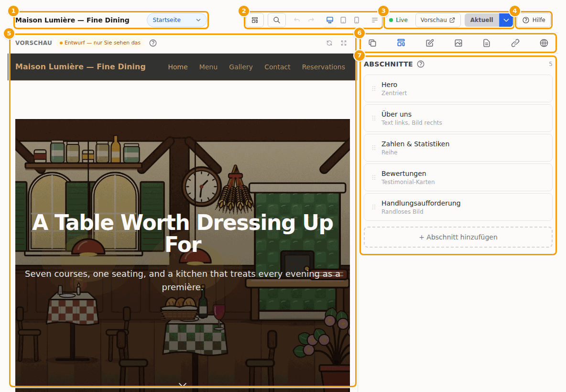This screenshot has width=566, height=392.
Task: Click the undo arrow icon
Action: pyautogui.click(x=297, y=20)
